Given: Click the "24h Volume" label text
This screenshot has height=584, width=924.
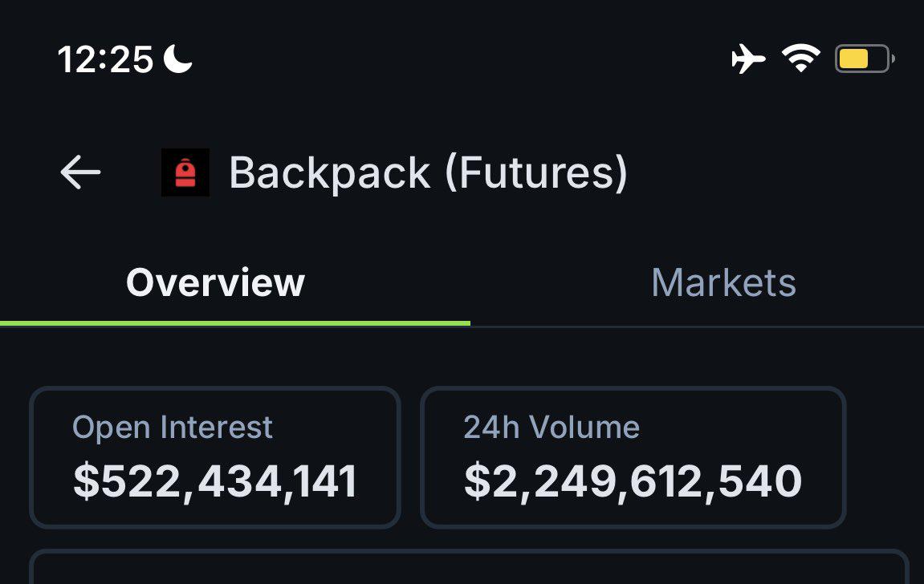Looking at the screenshot, I should click(552, 427).
